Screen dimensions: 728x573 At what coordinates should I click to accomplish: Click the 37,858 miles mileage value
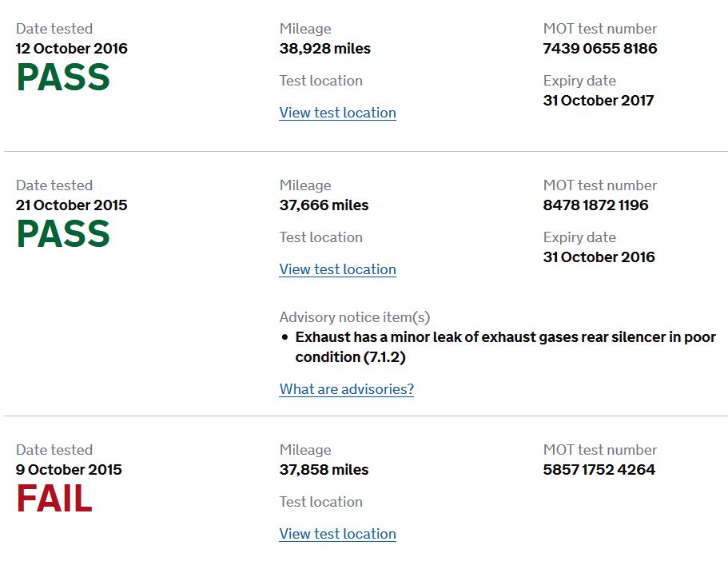324,469
